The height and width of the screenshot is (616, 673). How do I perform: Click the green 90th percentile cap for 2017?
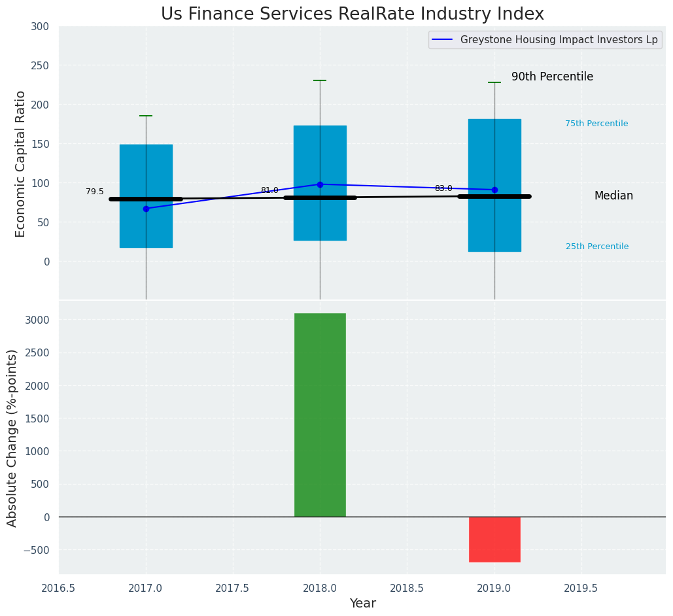[146, 116]
